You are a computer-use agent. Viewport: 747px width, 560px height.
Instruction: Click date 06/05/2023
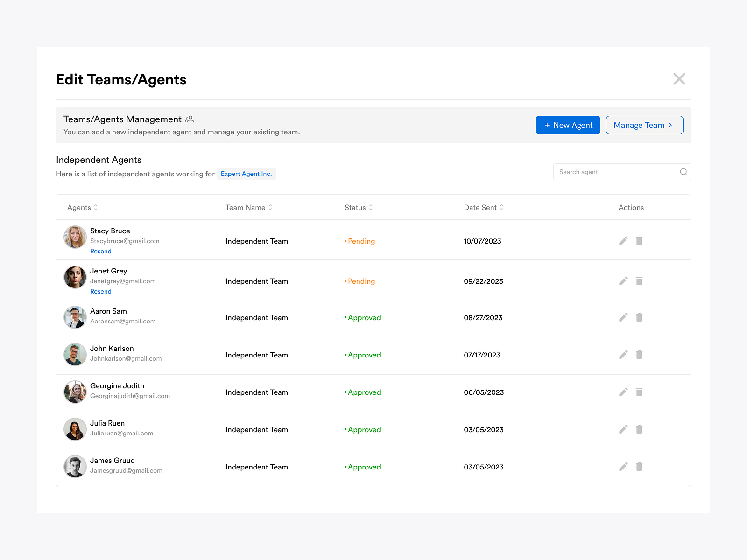point(484,392)
